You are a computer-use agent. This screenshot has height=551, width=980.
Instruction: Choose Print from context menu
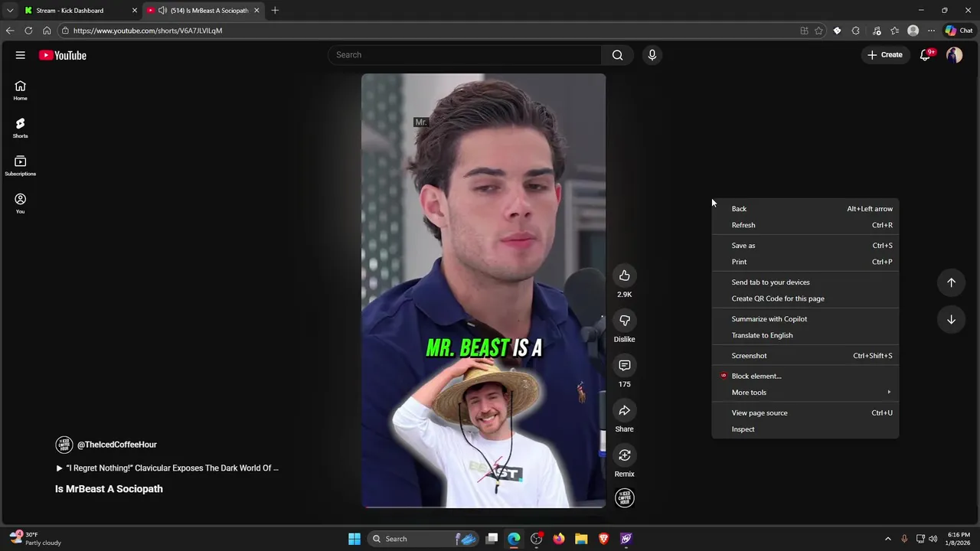[805, 262]
